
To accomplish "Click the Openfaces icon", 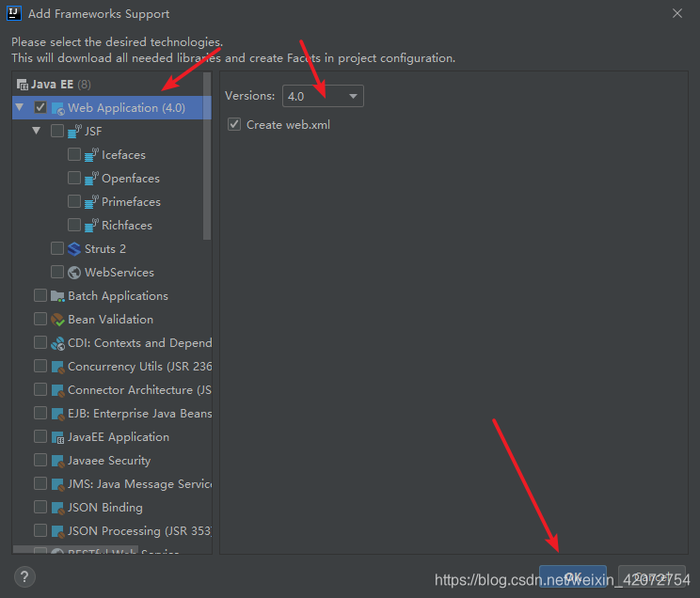I will (91, 178).
